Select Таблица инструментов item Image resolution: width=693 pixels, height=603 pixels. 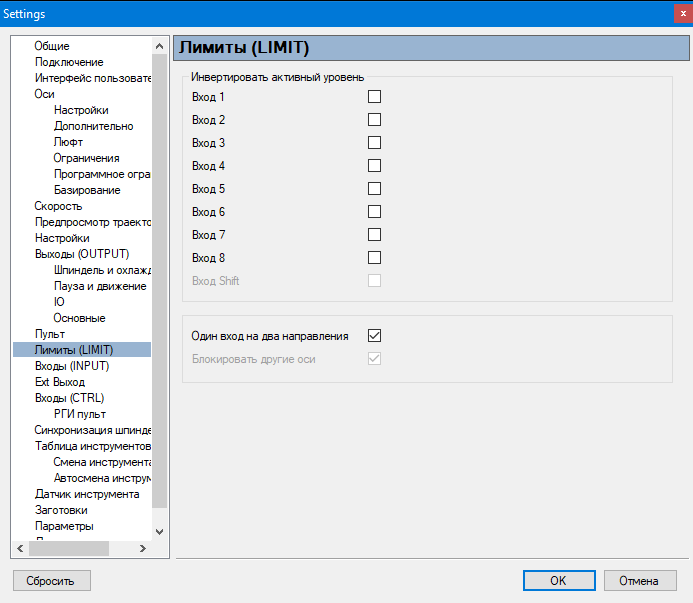[93, 446]
